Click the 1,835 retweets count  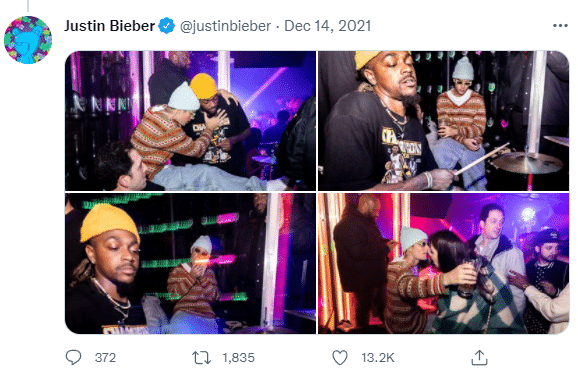(238, 358)
